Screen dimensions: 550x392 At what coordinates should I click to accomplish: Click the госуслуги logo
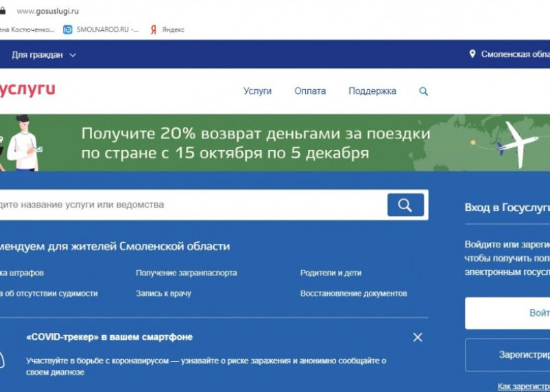point(27,90)
